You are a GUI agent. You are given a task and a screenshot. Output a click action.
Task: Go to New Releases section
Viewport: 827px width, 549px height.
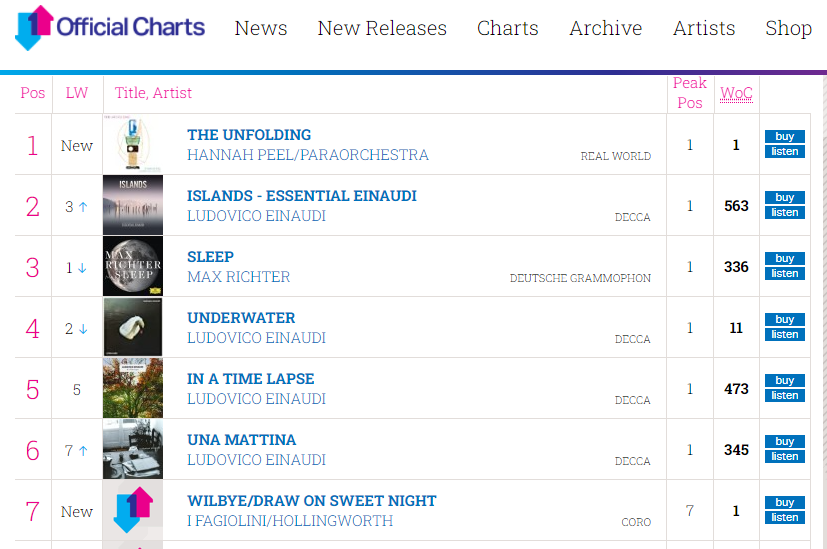pyautogui.click(x=382, y=28)
